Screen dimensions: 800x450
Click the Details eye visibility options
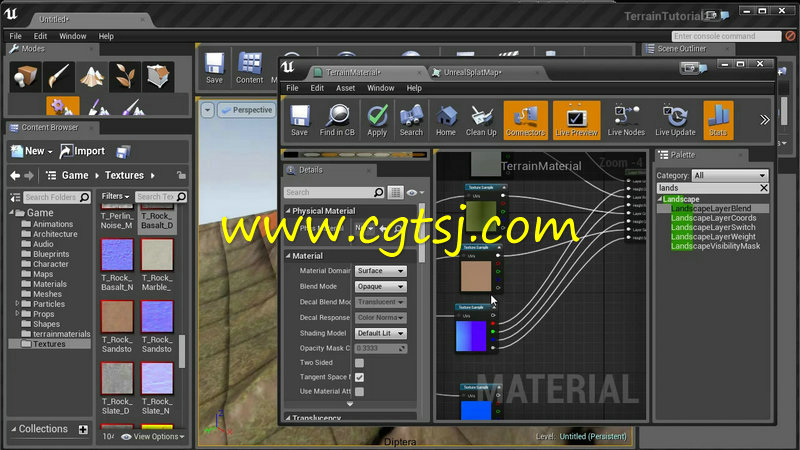click(x=414, y=192)
